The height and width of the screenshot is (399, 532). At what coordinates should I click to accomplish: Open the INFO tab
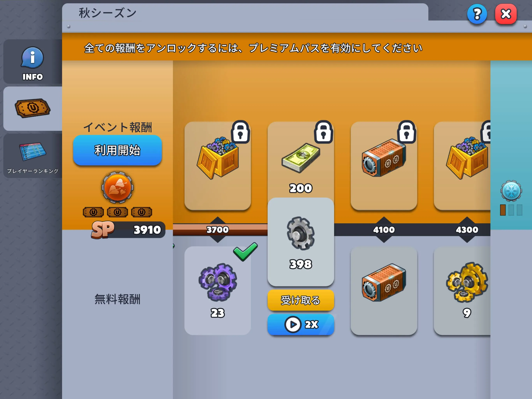33,62
